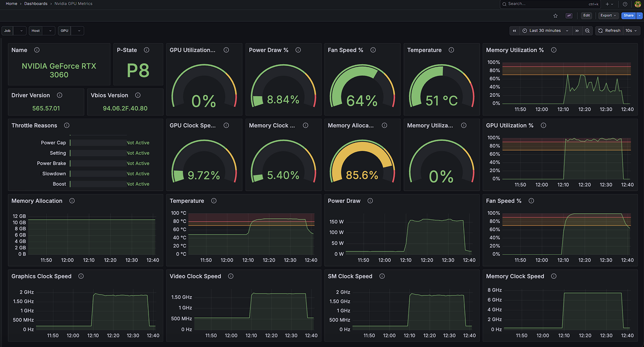Click the help icon in top bar

point(625,4)
